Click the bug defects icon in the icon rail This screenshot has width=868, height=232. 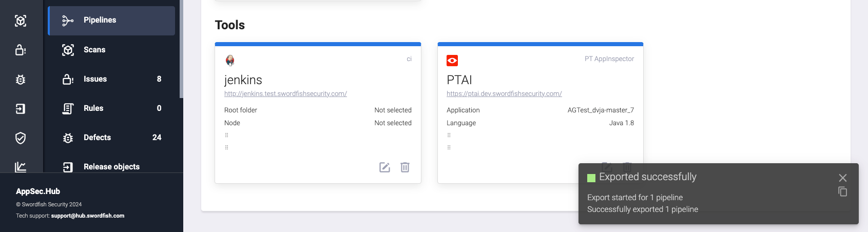pyautogui.click(x=21, y=80)
